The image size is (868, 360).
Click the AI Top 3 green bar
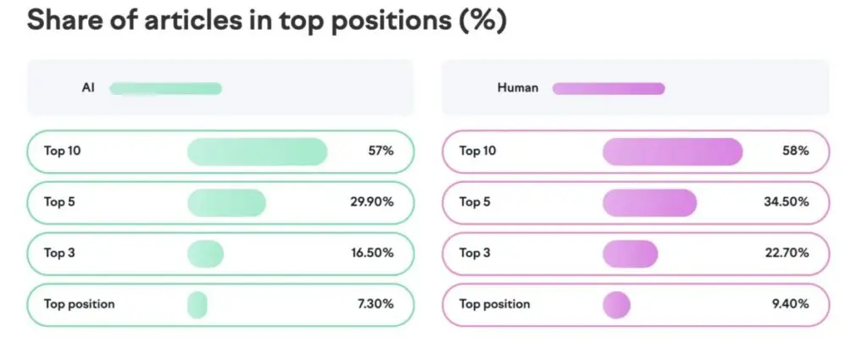coord(205,253)
